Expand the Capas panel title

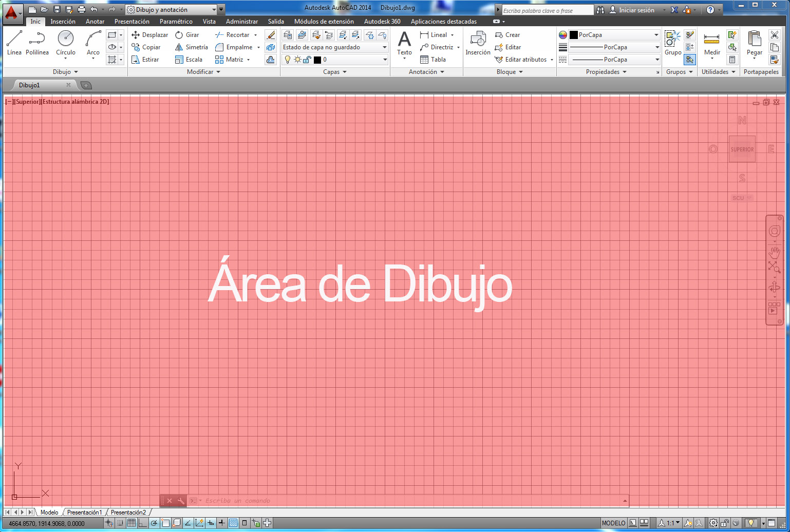334,72
